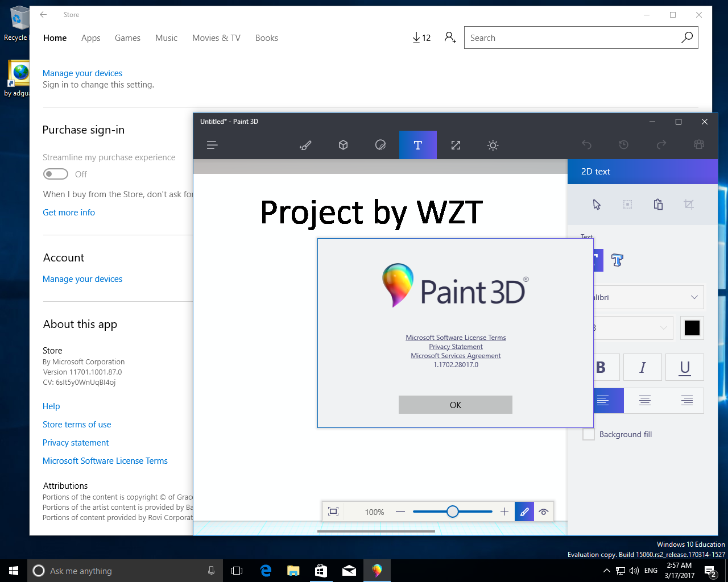728x582 pixels.
Task: Select center text alignment
Action: point(645,401)
